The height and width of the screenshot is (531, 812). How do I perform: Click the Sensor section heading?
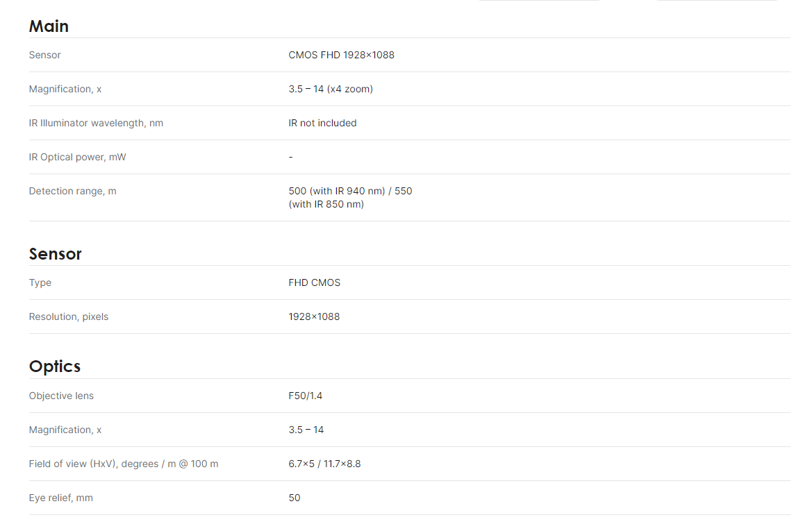[56, 254]
